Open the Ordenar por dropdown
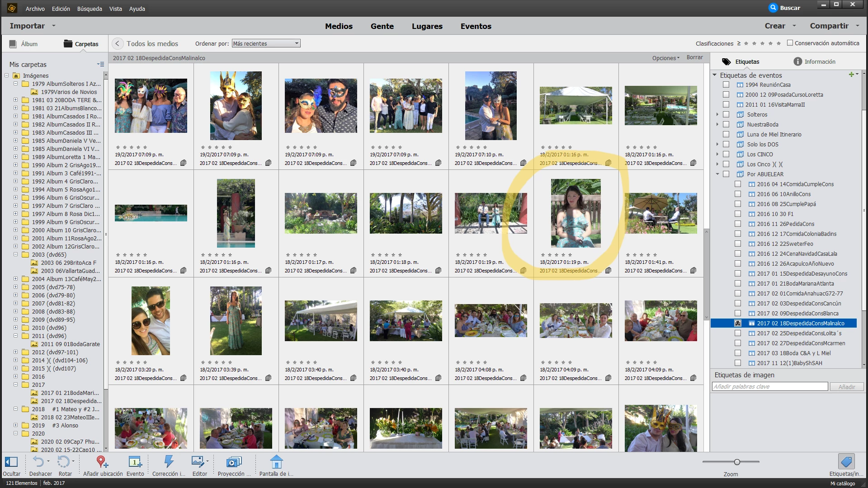This screenshot has height=488, width=868. [x=266, y=43]
